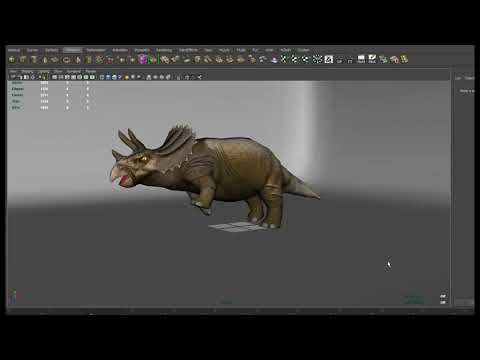The height and width of the screenshot is (360, 480).
Task: Switch to the PaintEffects shelf tab
Action: 188,50
